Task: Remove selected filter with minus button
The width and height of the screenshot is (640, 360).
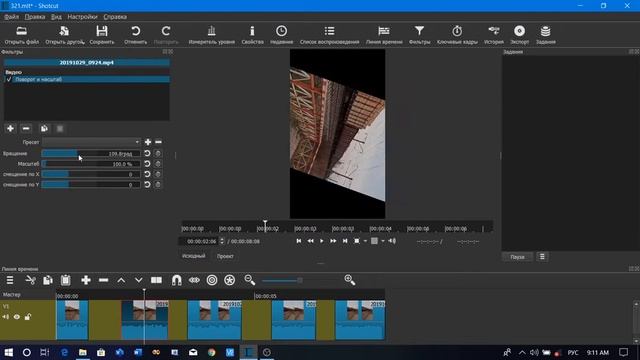Action: 26,129
